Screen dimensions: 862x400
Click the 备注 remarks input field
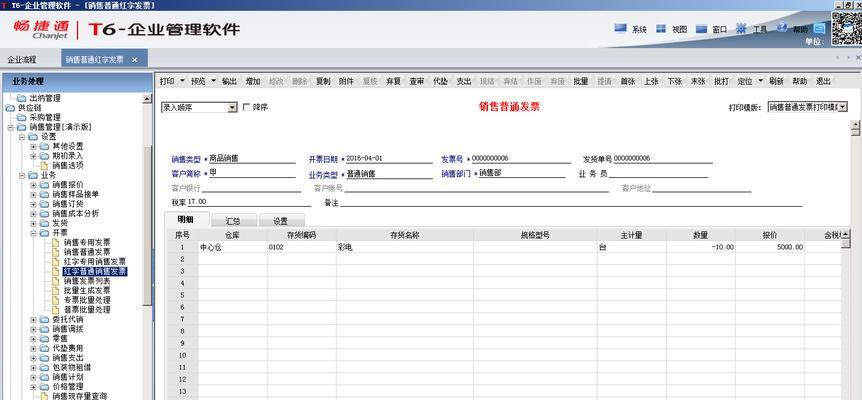(571, 203)
